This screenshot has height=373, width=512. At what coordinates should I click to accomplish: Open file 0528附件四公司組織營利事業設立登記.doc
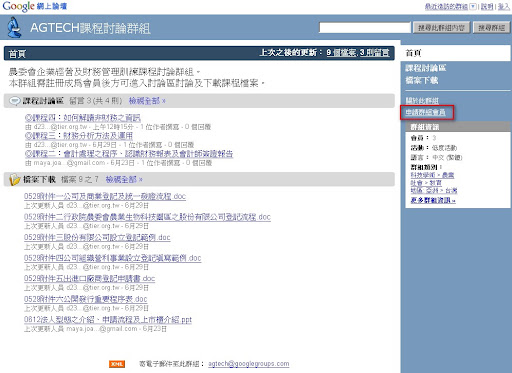112,258
